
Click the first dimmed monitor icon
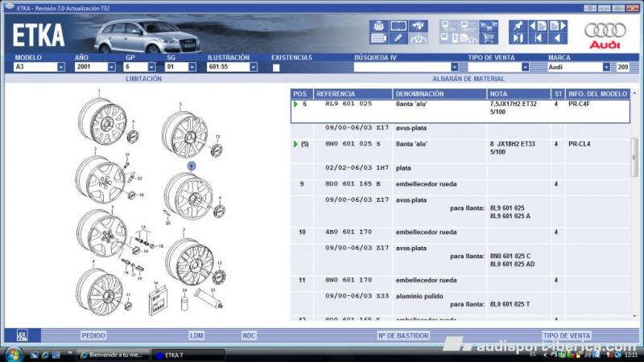pyautogui.click(x=448, y=26)
